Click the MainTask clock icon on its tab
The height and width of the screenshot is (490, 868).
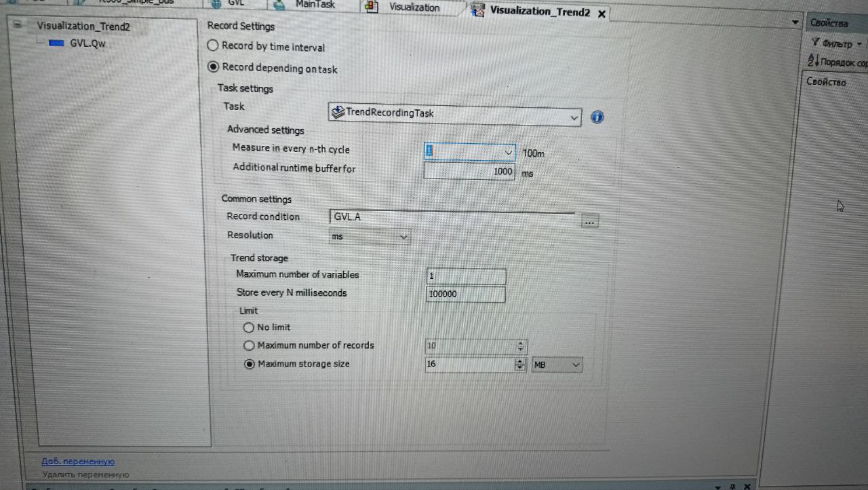pos(278,5)
